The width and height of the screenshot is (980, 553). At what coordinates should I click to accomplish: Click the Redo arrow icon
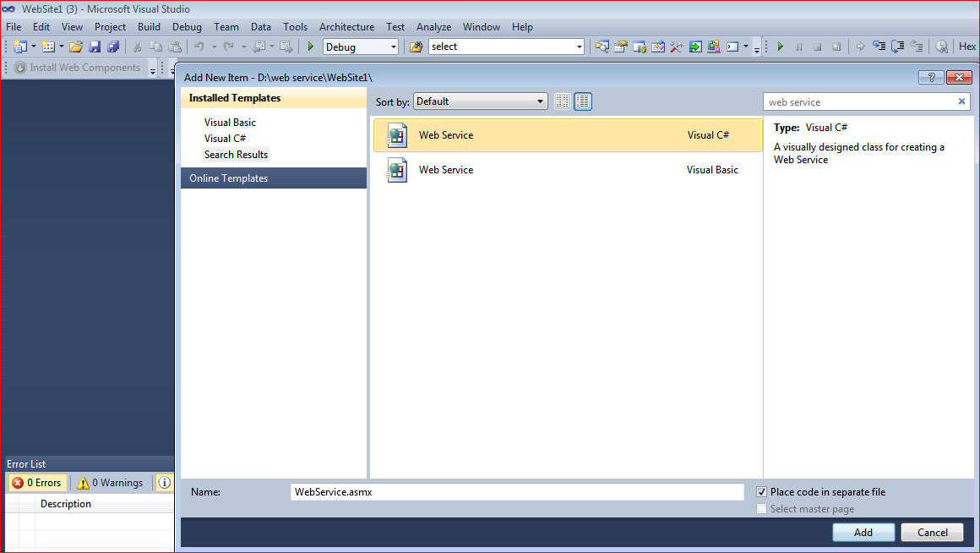coord(229,47)
